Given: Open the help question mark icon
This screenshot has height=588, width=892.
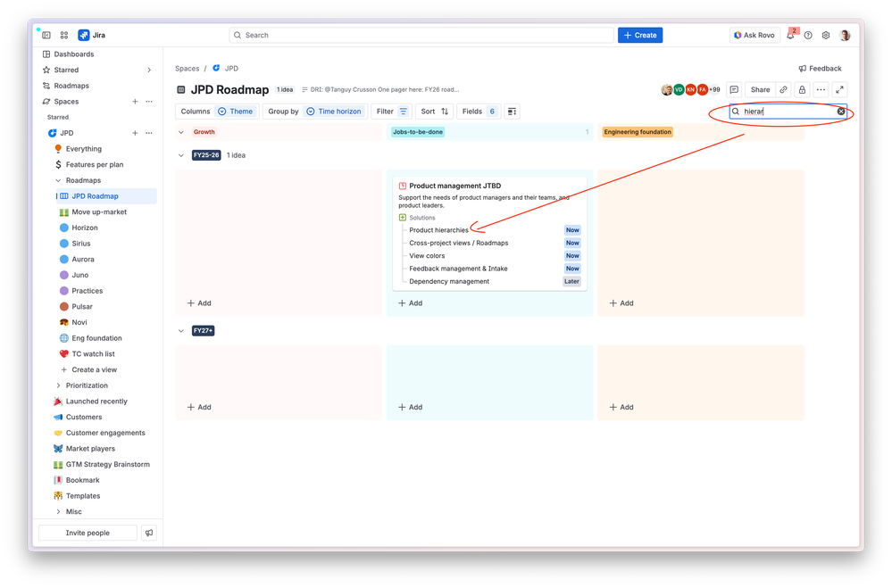Looking at the screenshot, I should [808, 36].
